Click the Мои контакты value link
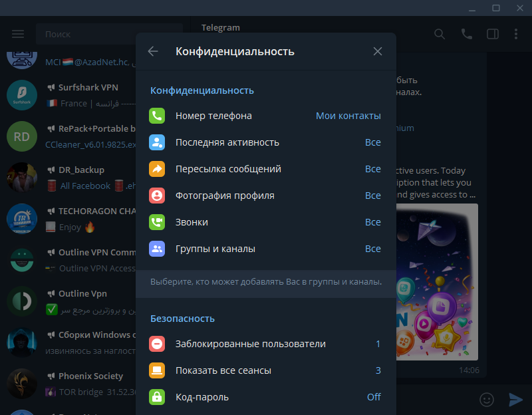 click(x=348, y=116)
